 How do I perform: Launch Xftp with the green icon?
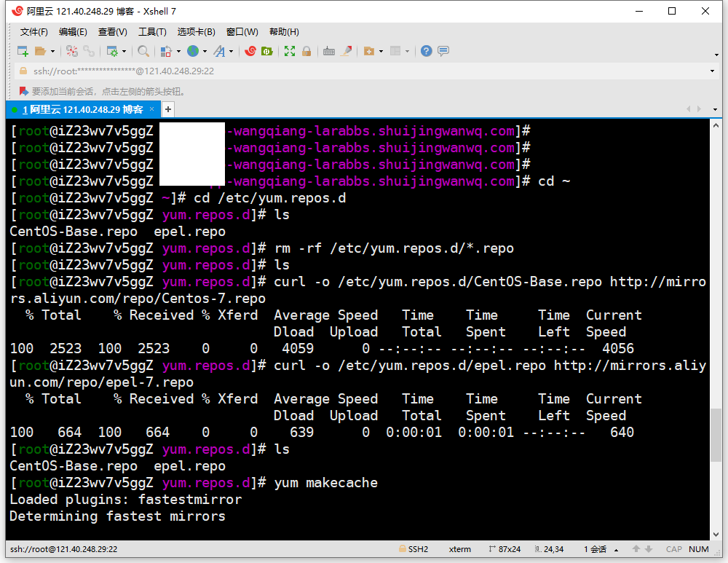(x=267, y=51)
